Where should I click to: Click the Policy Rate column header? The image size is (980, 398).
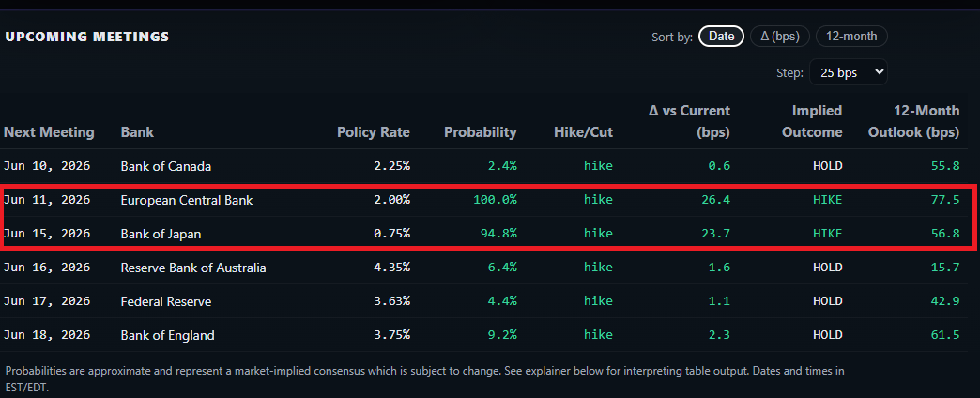(373, 132)
